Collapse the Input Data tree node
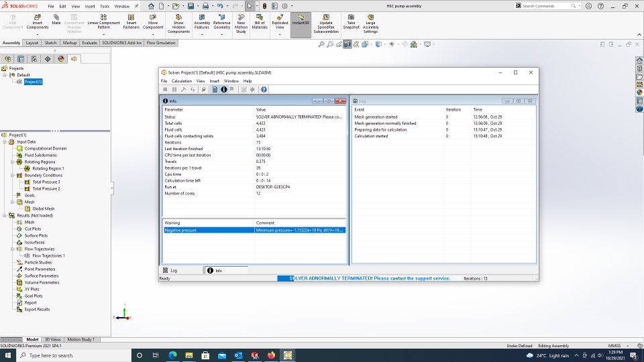This screenshot has width=644, height=362. pos(5,141)
